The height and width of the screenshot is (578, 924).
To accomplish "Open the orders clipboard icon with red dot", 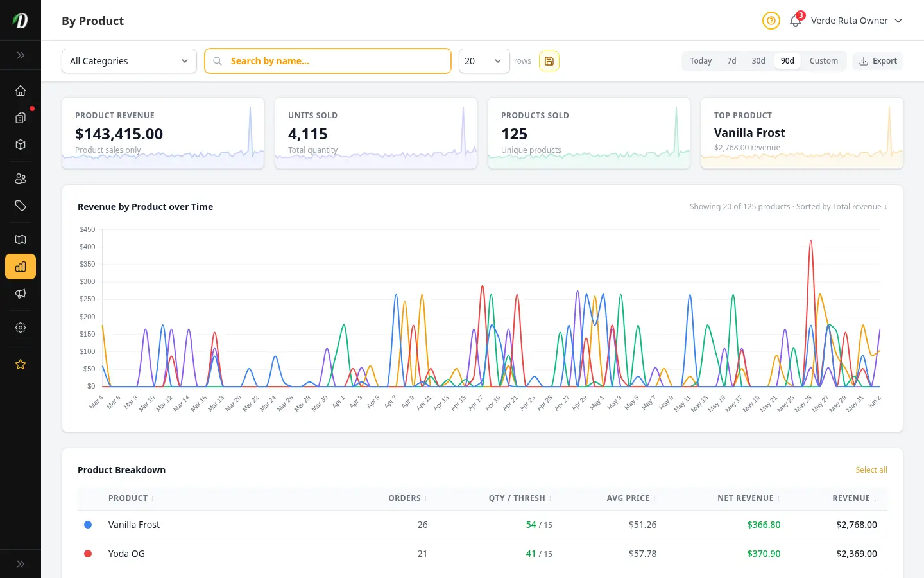I will (x=21, y=118).
